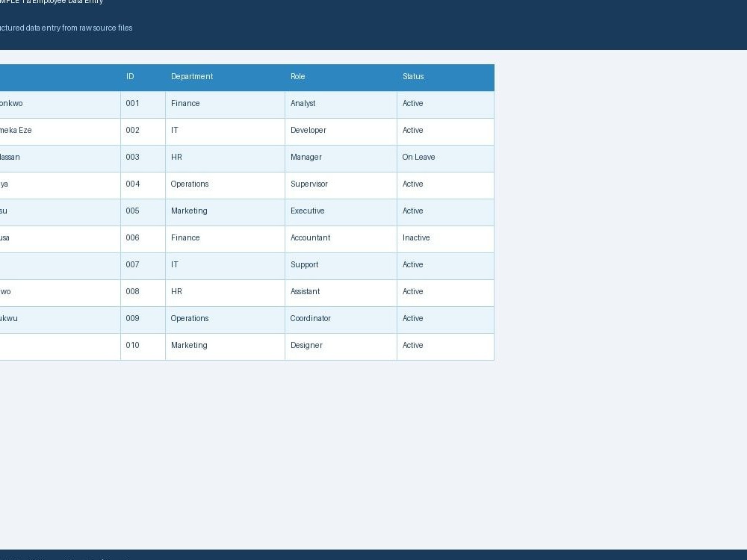
Task: Click Marketing department in row 010
Action: coord(225,346)
